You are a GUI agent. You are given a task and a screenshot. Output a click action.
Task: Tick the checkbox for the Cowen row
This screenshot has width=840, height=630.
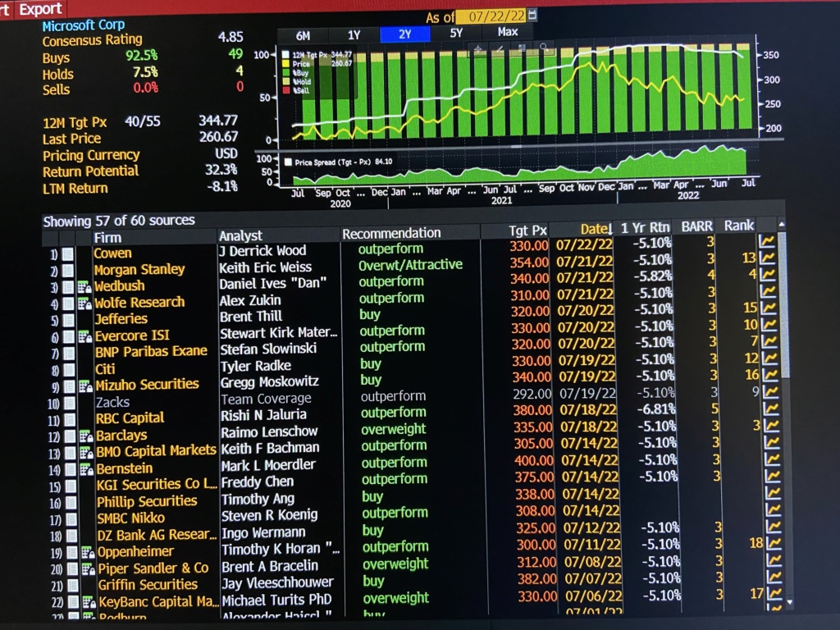point(68,254)
